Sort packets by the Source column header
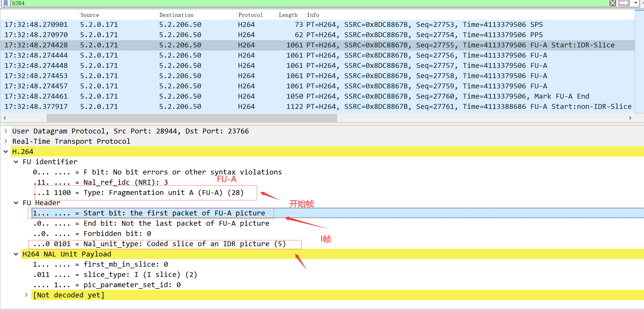 pos(90,15)
